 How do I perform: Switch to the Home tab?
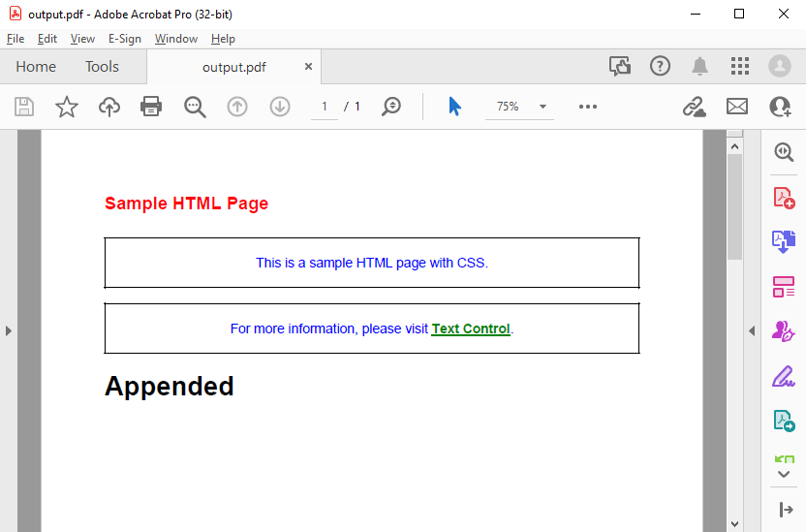point(36,67)
